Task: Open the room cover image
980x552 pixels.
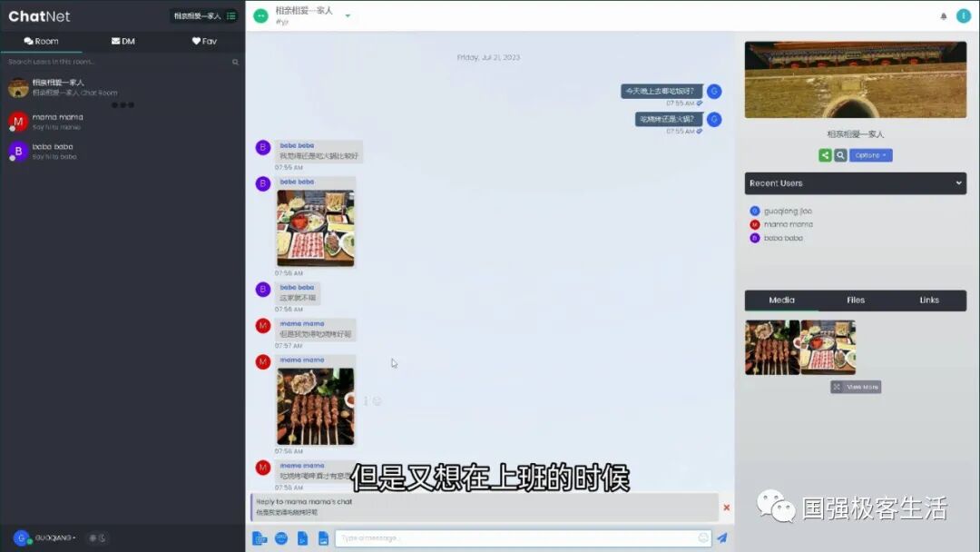Action: 855,79
